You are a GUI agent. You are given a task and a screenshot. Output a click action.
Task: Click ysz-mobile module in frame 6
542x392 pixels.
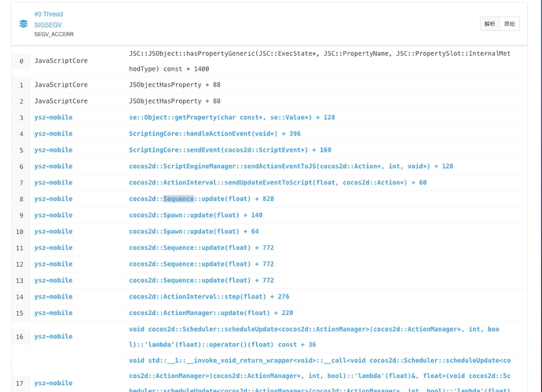tap(53, 166)
